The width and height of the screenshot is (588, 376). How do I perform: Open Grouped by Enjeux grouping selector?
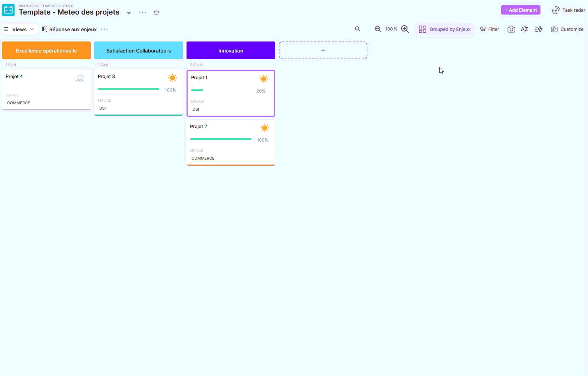(x=445, y=29)
